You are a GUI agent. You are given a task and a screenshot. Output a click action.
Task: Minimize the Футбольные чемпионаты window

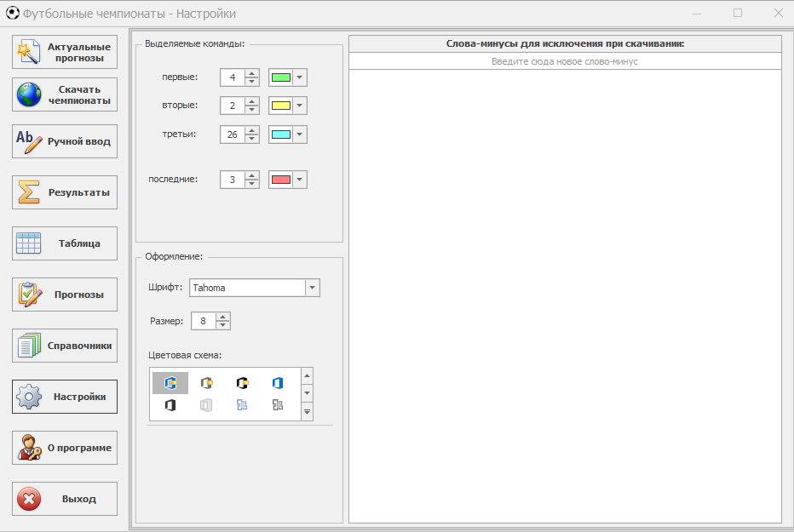coord(697,13)
